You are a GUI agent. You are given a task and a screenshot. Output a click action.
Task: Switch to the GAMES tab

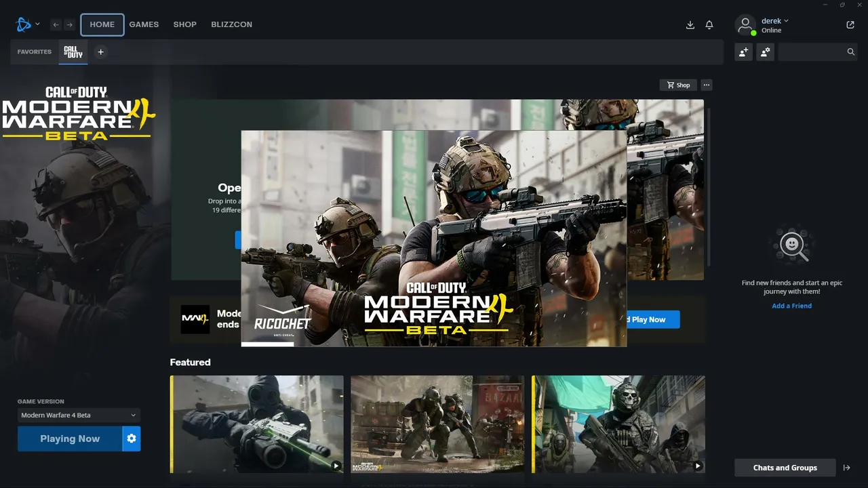tap(144, 25)
